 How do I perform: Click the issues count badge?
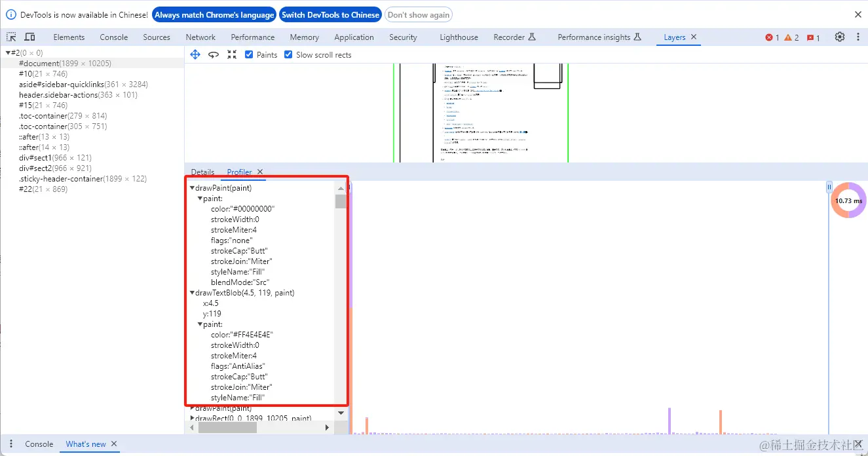[813, 37]
